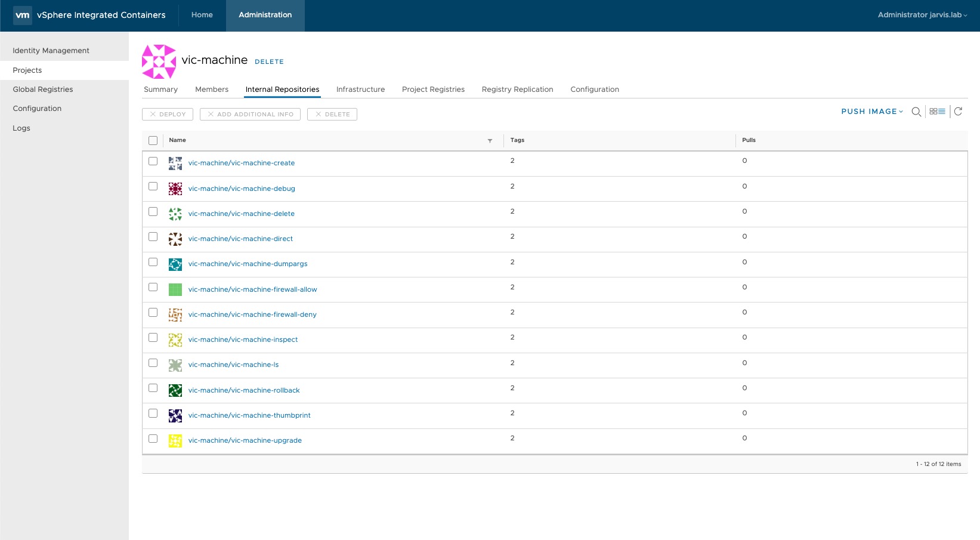
Task: Check the vic-machine-create row checkbox
Action: [153, 161]
